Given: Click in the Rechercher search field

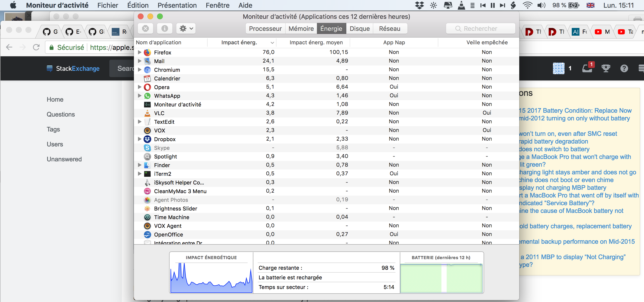Looking at the screenshot, I should [480, 28].
